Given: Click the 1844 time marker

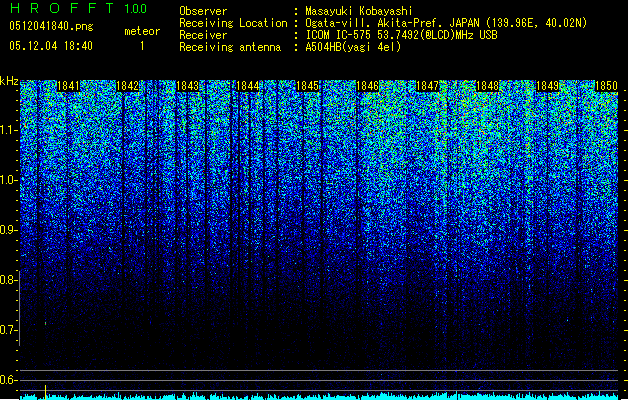Looking at the screenshot, I should coord(248,86).
